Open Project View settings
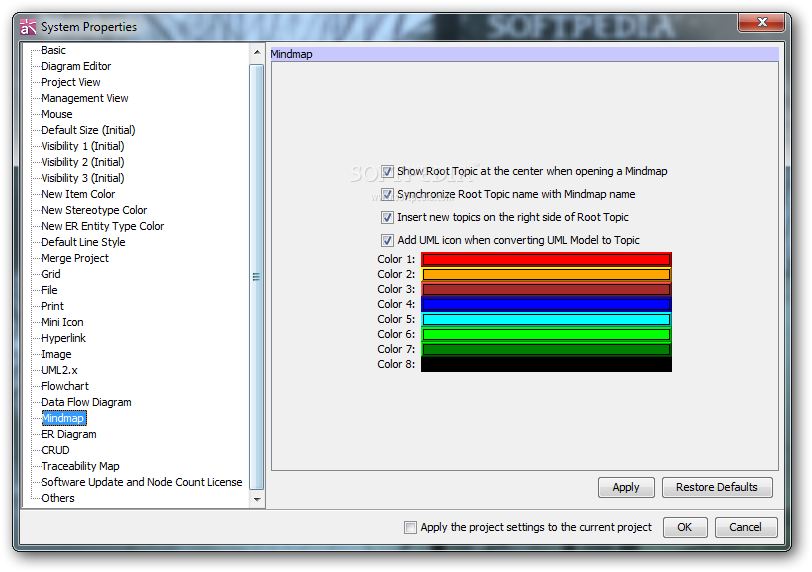812x572 pixels. [71, 82]
